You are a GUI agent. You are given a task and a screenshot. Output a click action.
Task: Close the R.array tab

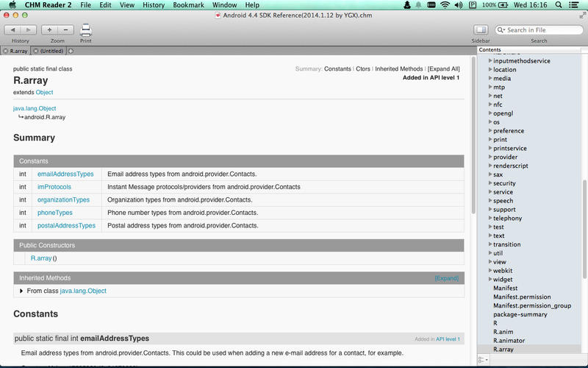click(6, 51)
